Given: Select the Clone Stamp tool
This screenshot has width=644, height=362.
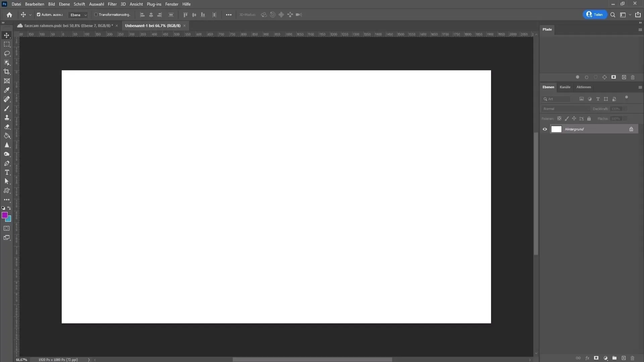Looking at the screenshot, I should (7, 117).
